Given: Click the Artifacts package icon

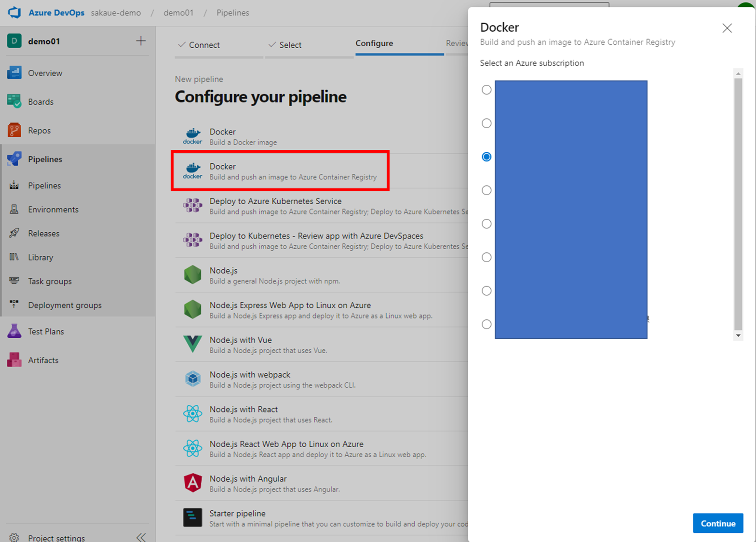Looking at the screenshot, I should tap(14, 360).
